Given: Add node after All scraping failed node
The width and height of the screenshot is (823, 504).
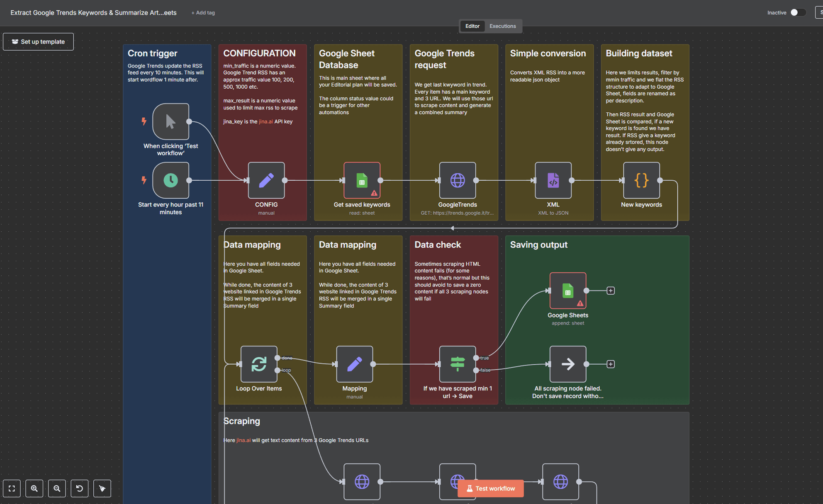Looking at the screenshot, I should pyautogui.click(x=611, y=364).
